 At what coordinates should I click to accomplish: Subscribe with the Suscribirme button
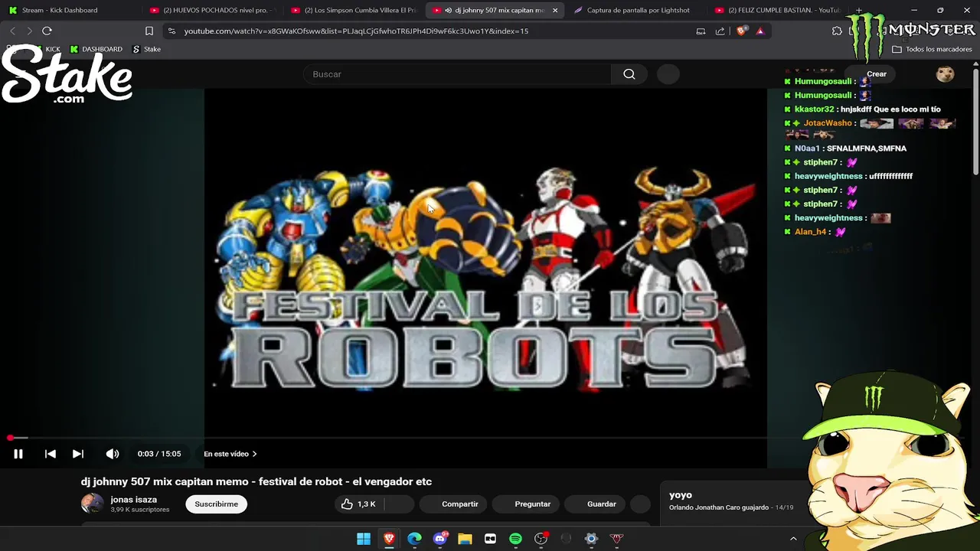[216, 504]
